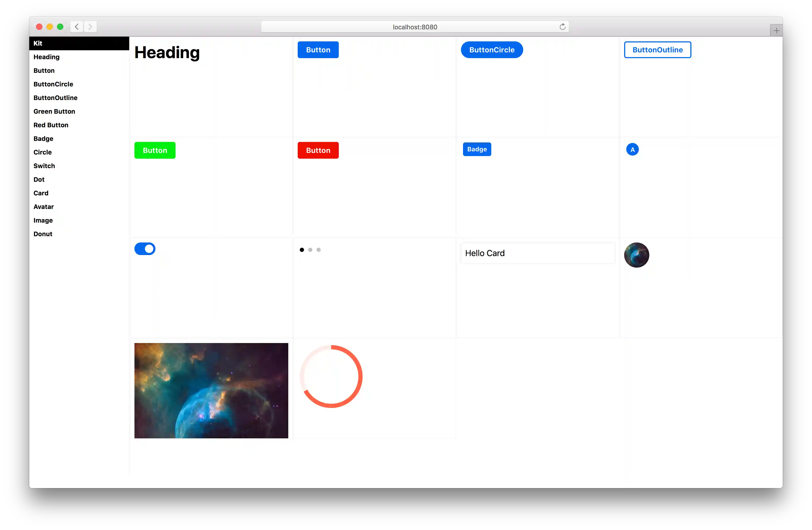This screenshot has height=530, width=812.
Task: Click the localhost:8080 address field
Action: coord(415,27)
